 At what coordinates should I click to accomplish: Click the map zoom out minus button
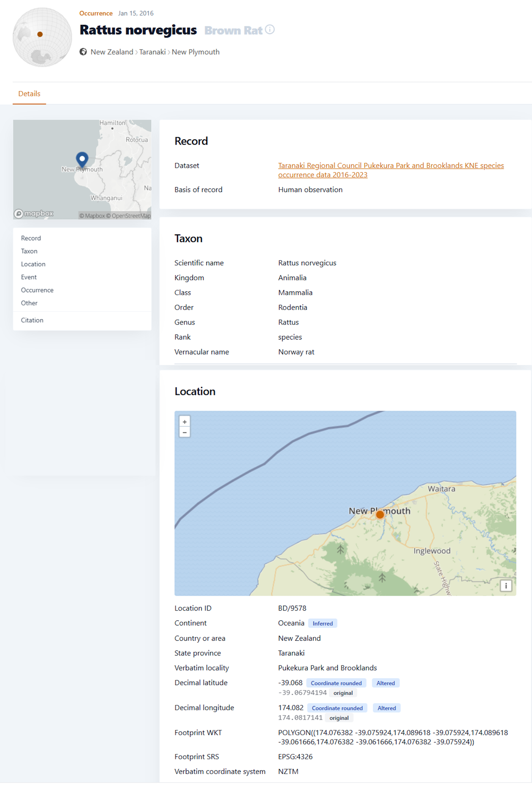pos(185,432)
